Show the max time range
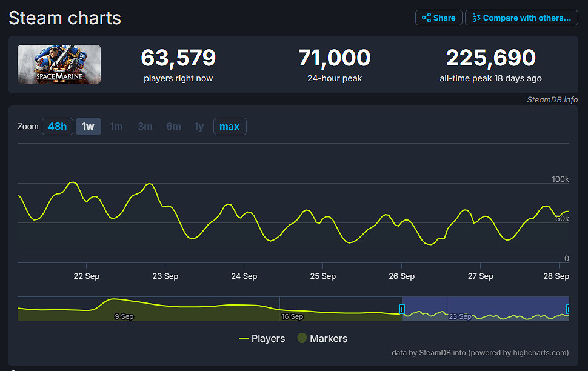Image resolution: width=588 pixels, height=371 pixels. pyautogui.click(x=230, y=127)
